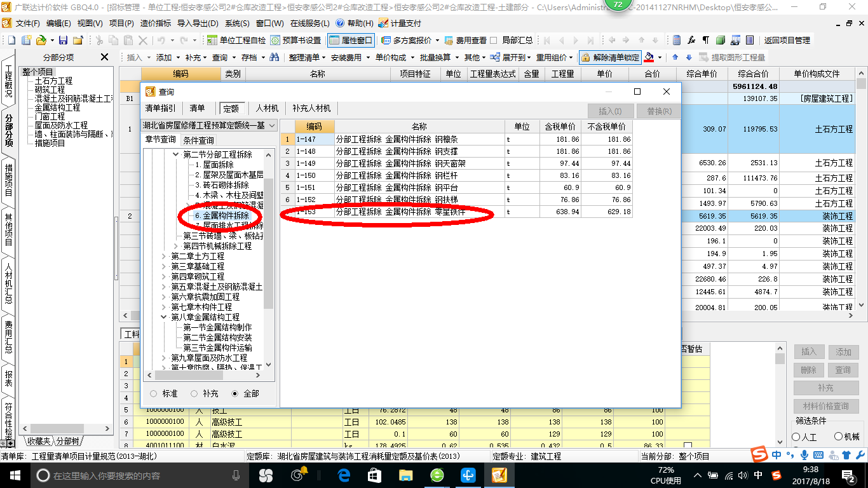The height and width of the screenshot is (488, 868).
Task: Click the 展开到 expand-to tree icon
Action: click(496, 57)
